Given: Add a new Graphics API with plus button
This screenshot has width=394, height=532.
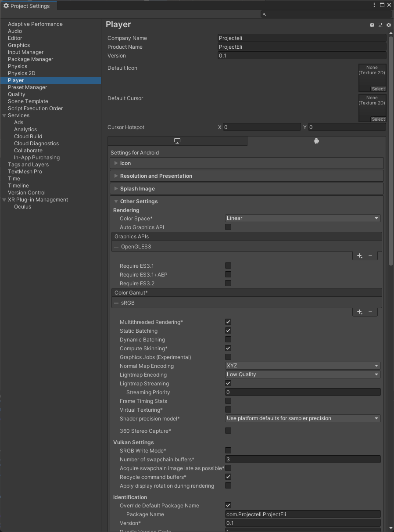Looking at the screenshot, I should click(x=359, y=255).
